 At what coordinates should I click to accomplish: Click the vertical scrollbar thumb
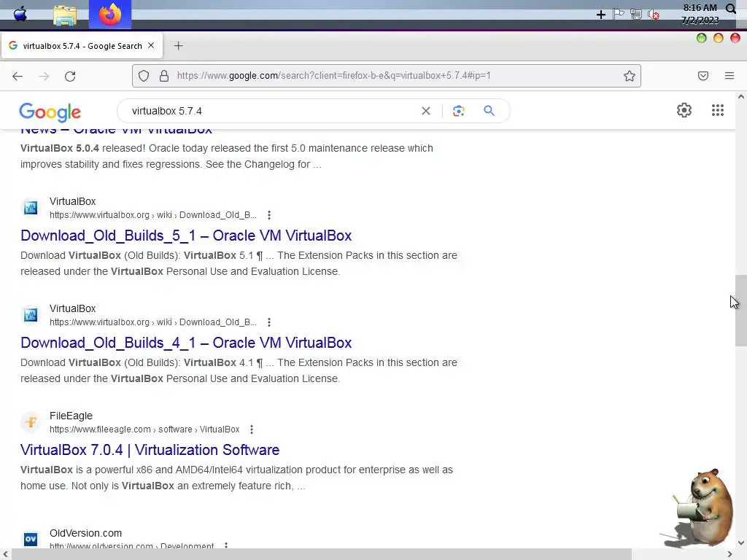741,311
